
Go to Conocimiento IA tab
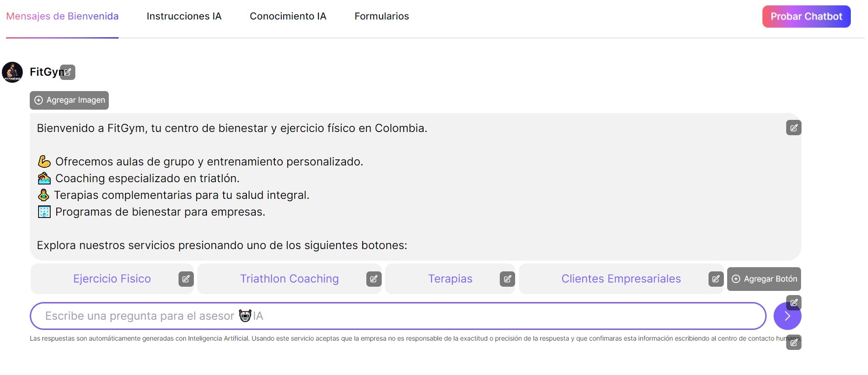[288, 16]
